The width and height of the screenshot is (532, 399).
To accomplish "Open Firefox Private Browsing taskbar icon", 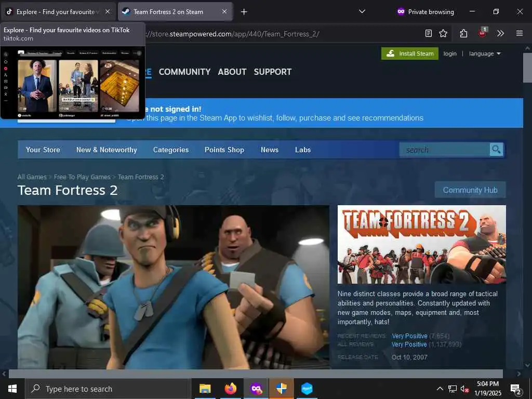I will pos(256,389).
